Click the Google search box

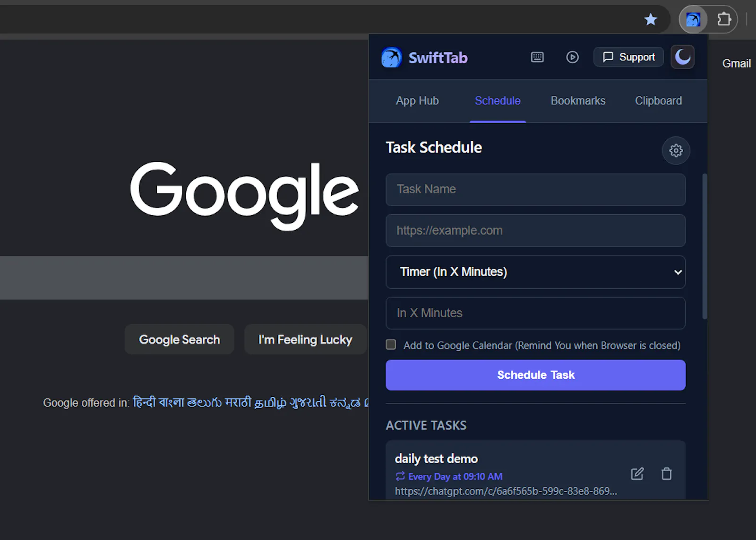click(184, 278)
